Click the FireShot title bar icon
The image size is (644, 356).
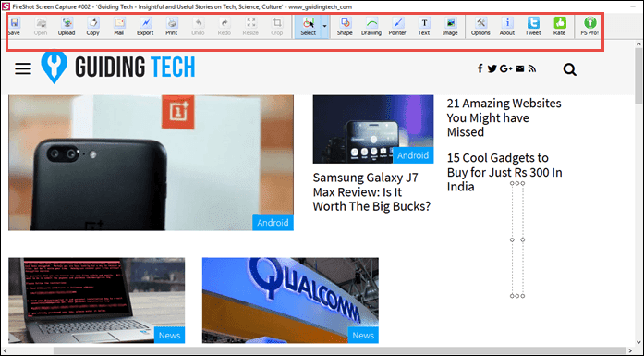click(x=6, y=6)
